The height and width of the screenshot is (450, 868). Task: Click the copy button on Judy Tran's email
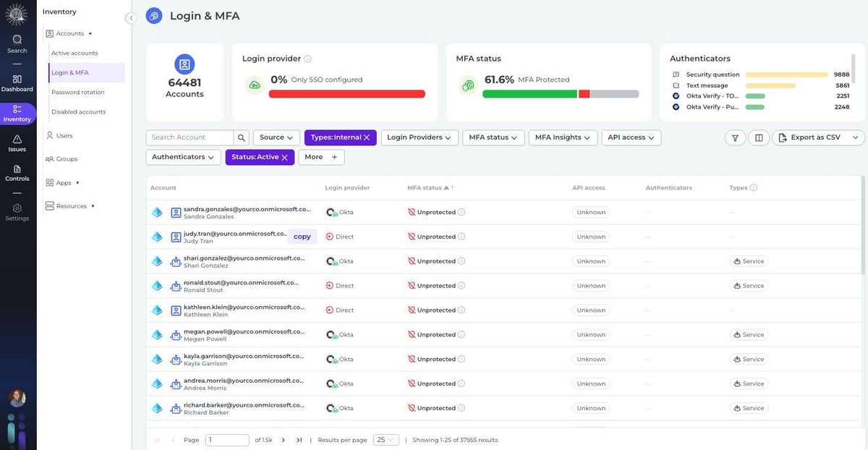tap(301, 235)
